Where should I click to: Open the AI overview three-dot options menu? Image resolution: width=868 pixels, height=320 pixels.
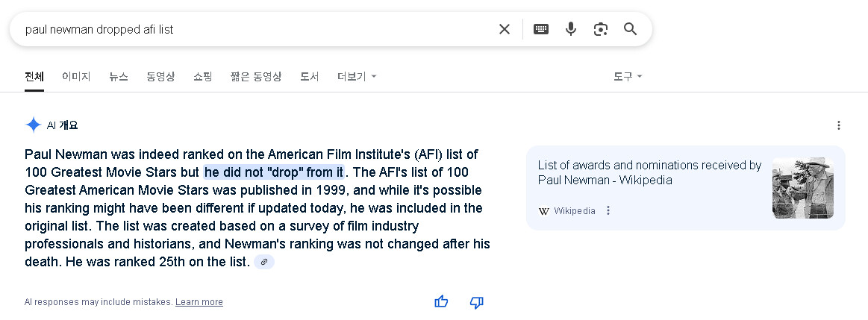(x=839, y=125)
